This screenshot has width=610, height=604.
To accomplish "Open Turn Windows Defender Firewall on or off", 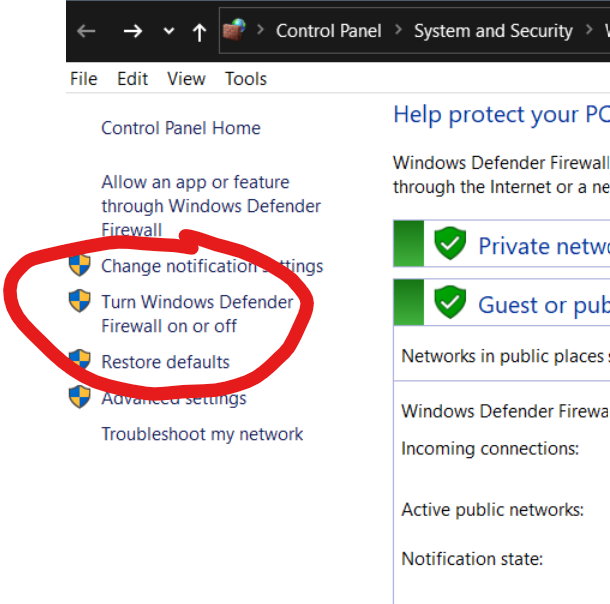I will (197, 314).
